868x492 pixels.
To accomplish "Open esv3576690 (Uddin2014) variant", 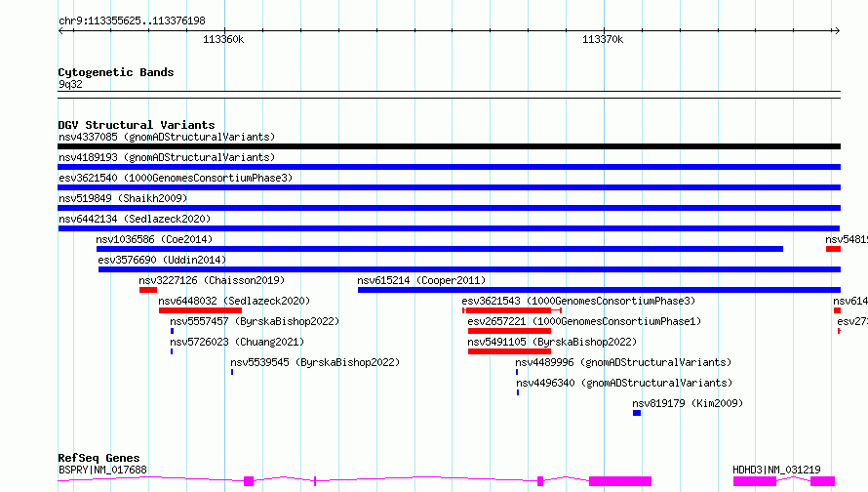I will click(x=162, y=260).
